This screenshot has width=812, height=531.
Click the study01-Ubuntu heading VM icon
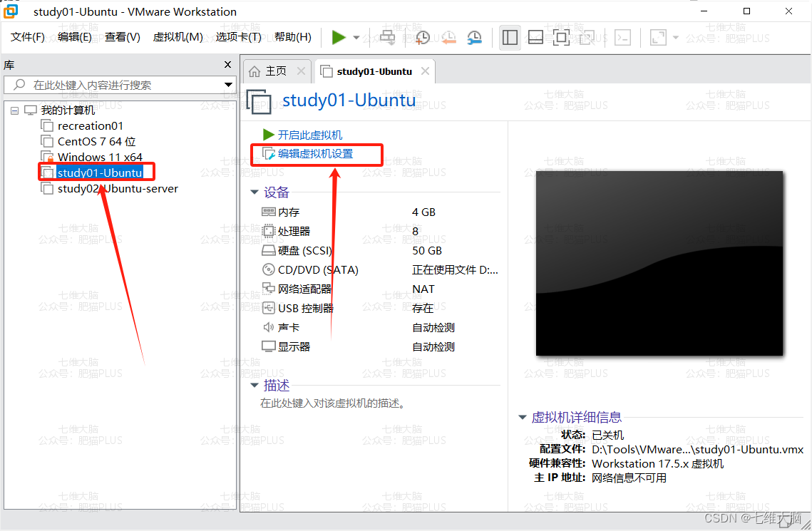[x=259, y=101]
